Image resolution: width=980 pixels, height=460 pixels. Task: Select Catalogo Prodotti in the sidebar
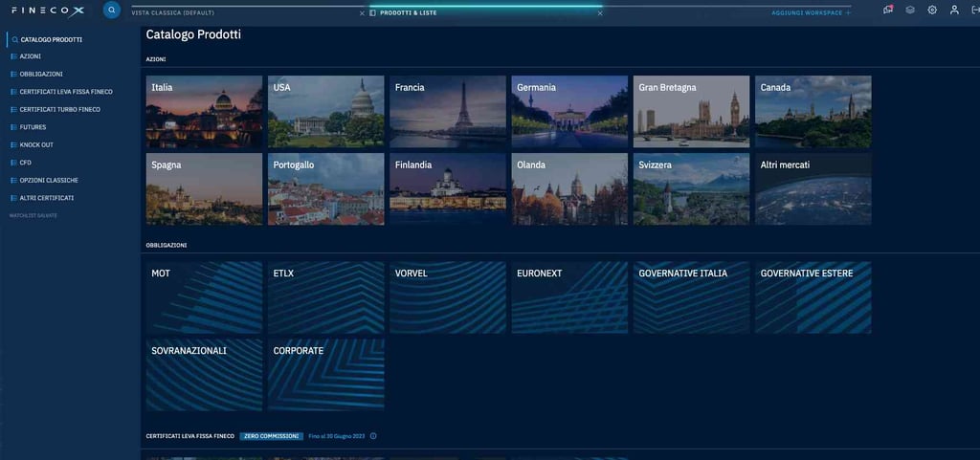(51, 39)
